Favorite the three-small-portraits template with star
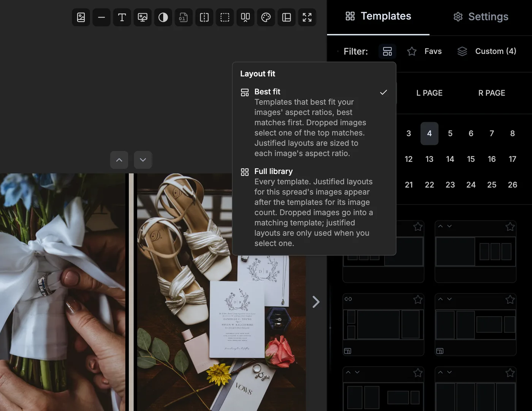This screenshot has height=411, width=532. [510, 227]
